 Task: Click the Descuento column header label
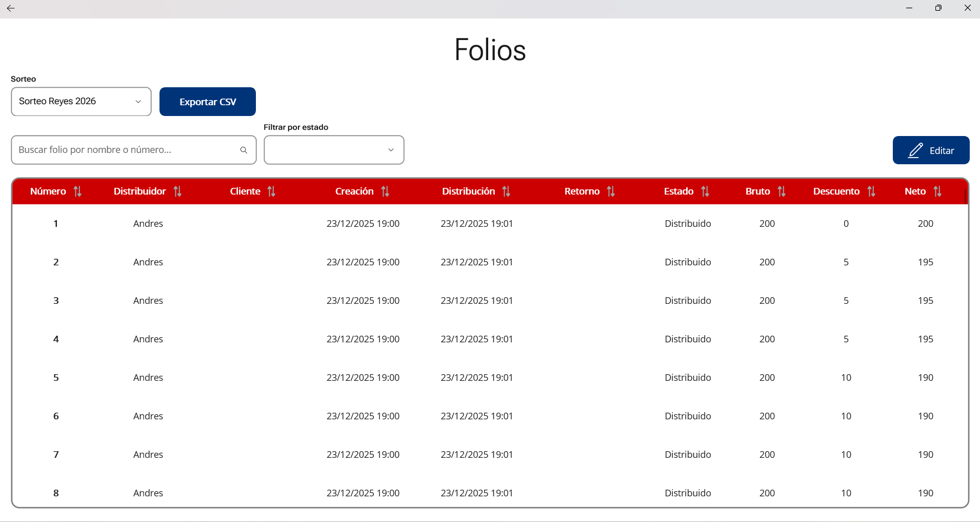point(836,191)
